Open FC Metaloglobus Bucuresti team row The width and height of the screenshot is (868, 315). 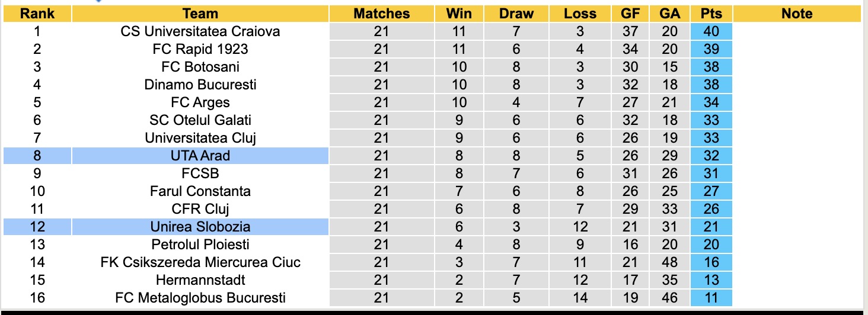200,298
